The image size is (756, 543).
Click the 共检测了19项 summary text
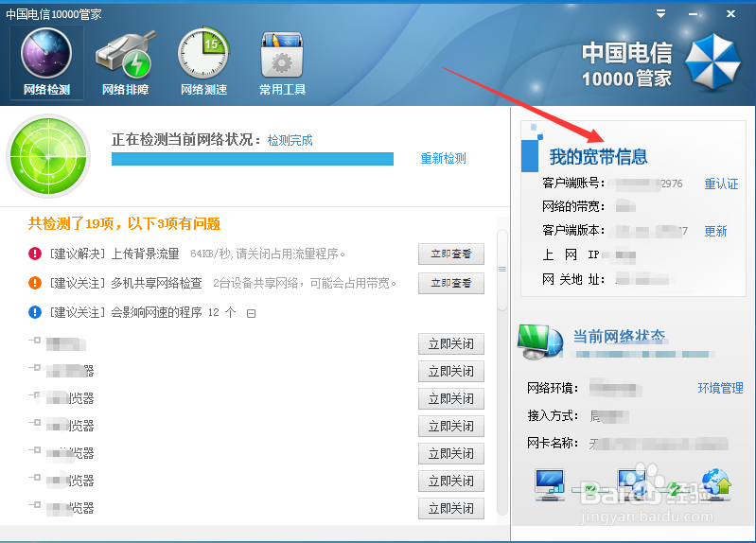coord(124,224)
